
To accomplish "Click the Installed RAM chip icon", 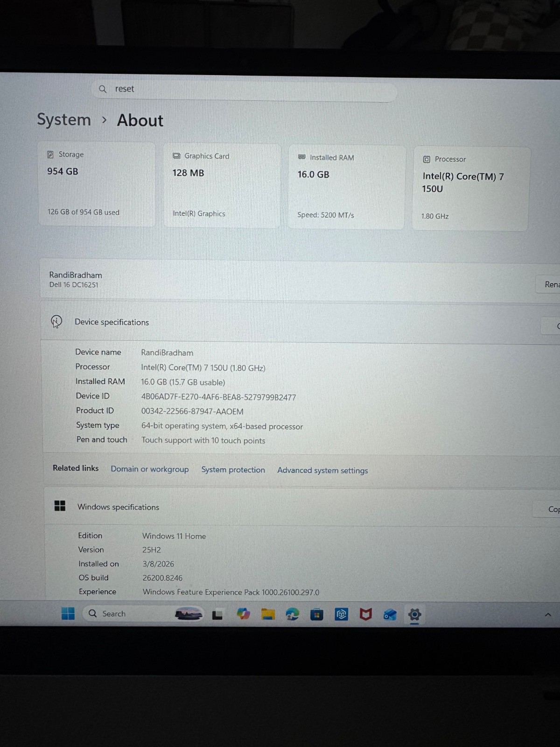I will pos(301,157).
